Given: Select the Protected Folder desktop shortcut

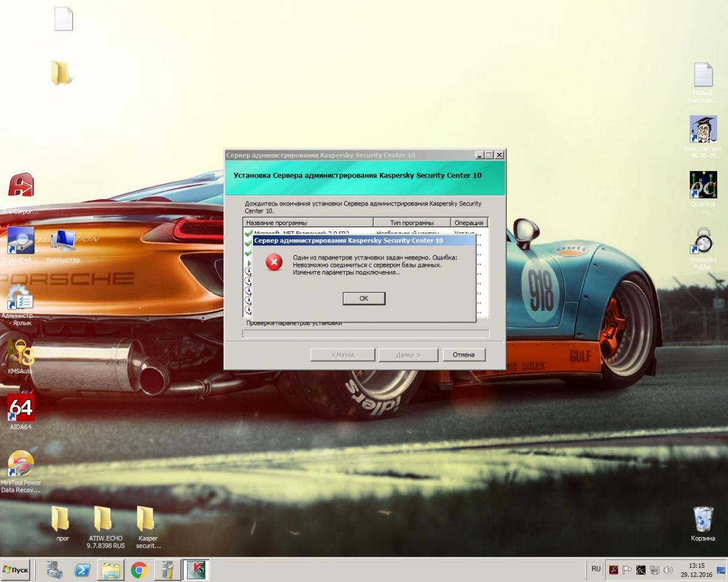Looking at the screenshot, I should click(703, 249).
